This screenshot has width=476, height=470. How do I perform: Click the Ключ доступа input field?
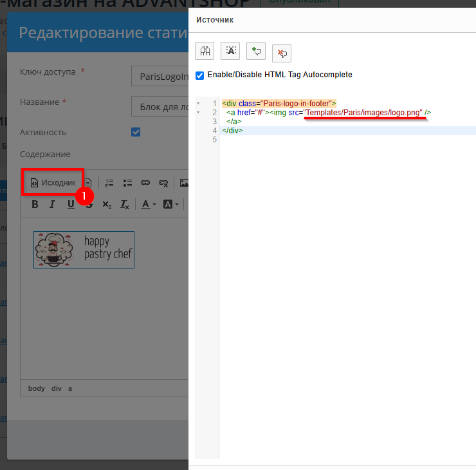coord(161,76)
